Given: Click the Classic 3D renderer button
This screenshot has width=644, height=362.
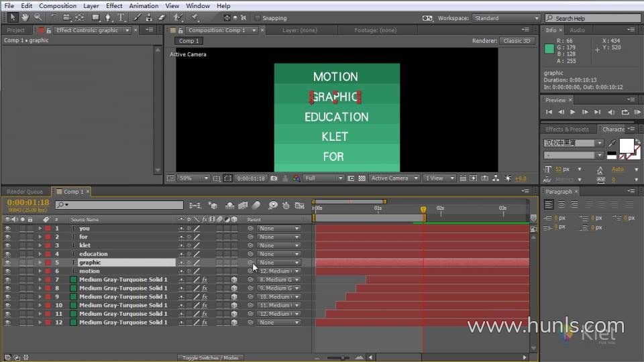Looking at the screenshot, I should point(517,41).
